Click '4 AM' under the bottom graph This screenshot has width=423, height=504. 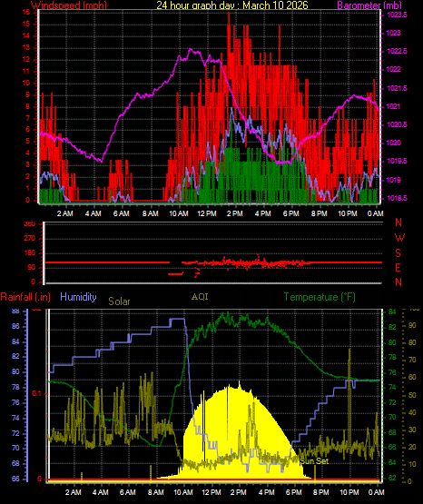click(100, 492)
